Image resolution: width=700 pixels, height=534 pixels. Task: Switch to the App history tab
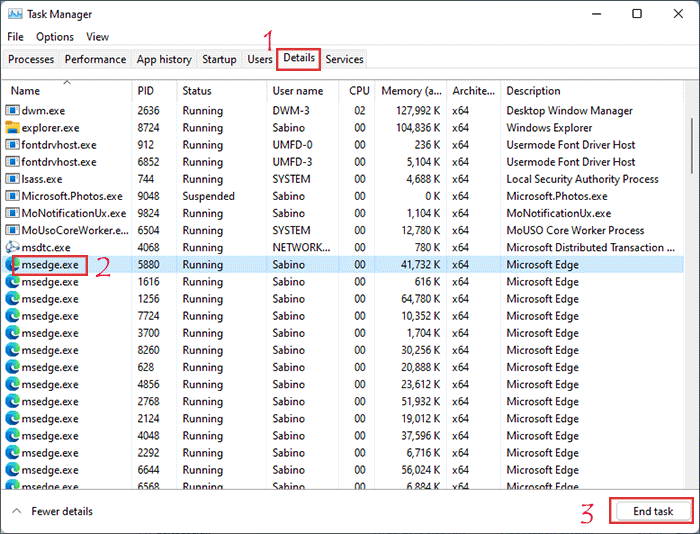point(164,59)
